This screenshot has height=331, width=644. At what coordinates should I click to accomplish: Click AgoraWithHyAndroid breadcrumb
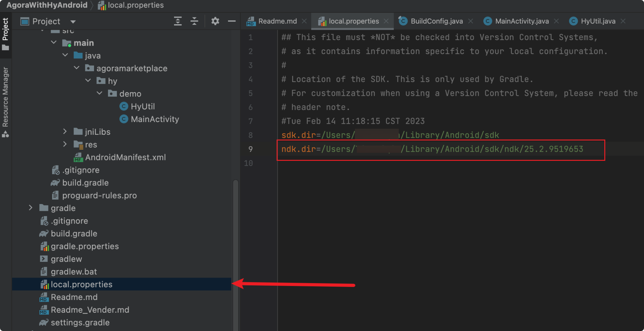coord(47,5)
